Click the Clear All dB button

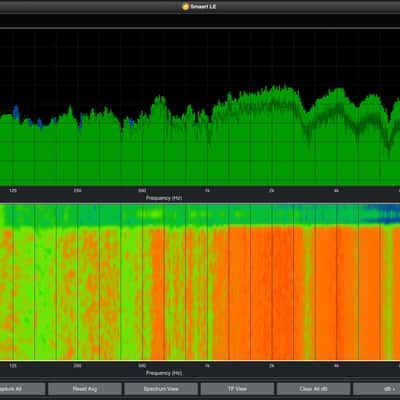pyautogui.click(x=314, y=389)
